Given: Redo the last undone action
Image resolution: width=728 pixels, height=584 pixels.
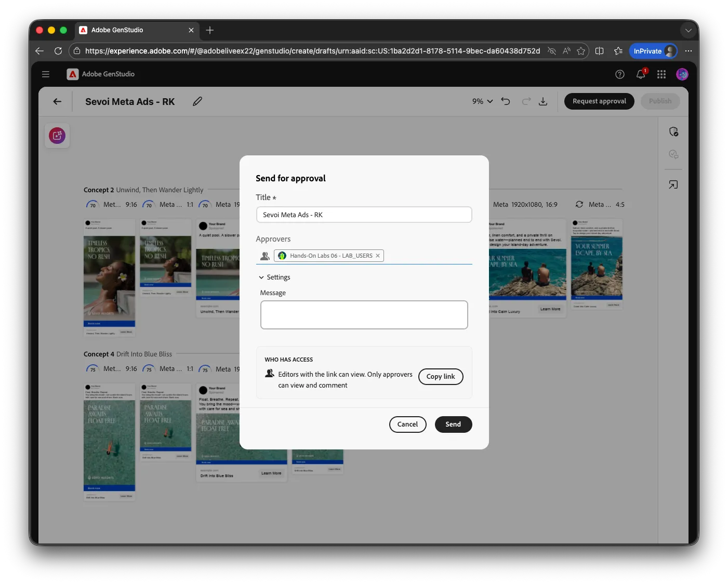Looking at the screenshot, I should coord(526,101).
